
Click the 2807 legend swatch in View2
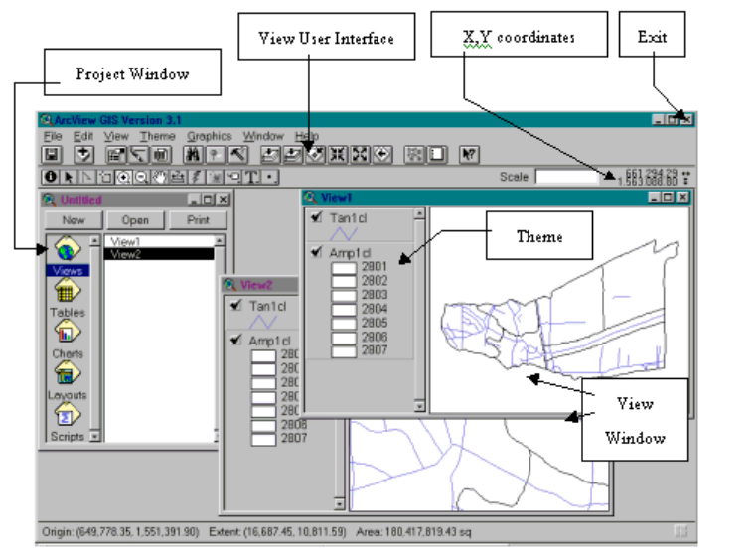click(263, 439)
